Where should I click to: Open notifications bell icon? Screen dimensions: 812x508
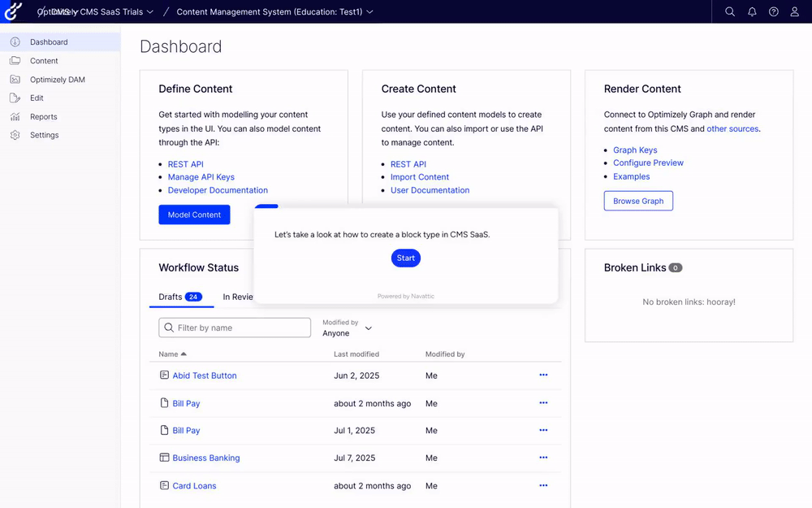(752, 12)
